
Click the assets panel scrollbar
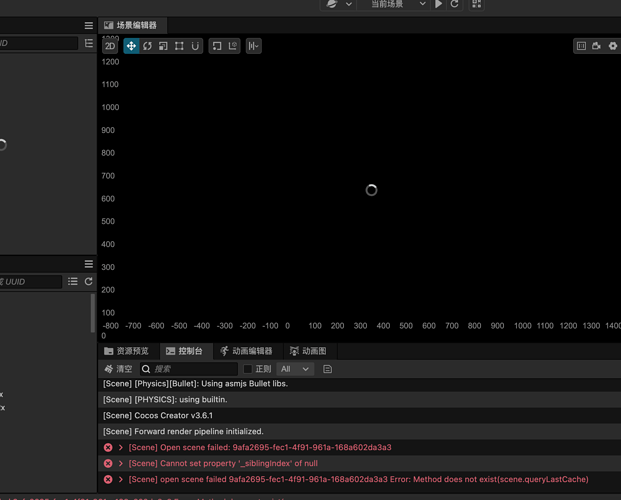pyautogui.click(x=93, y=313)
